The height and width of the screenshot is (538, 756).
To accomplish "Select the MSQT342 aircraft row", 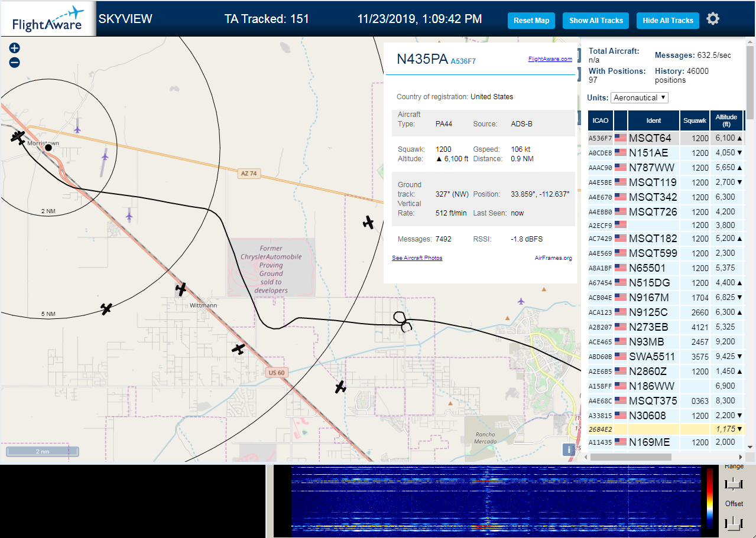I will click(x=666, y=197).
